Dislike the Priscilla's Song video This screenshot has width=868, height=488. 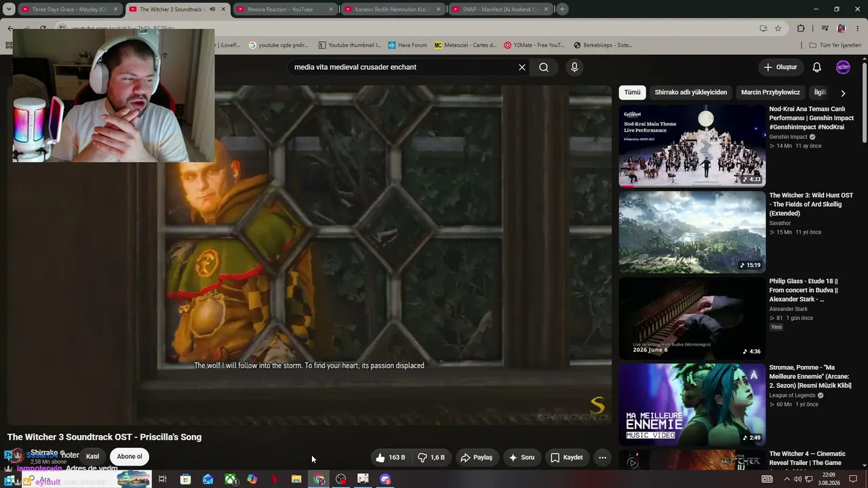click(431, 457)
